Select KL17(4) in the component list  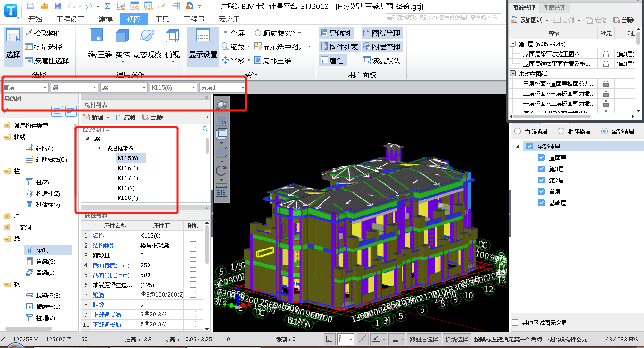click(128, 178)
